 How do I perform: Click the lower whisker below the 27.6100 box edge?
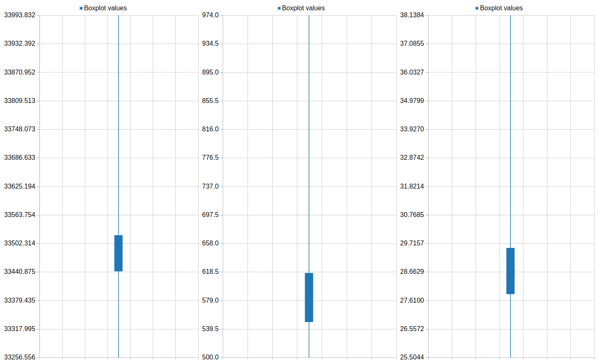510,326
